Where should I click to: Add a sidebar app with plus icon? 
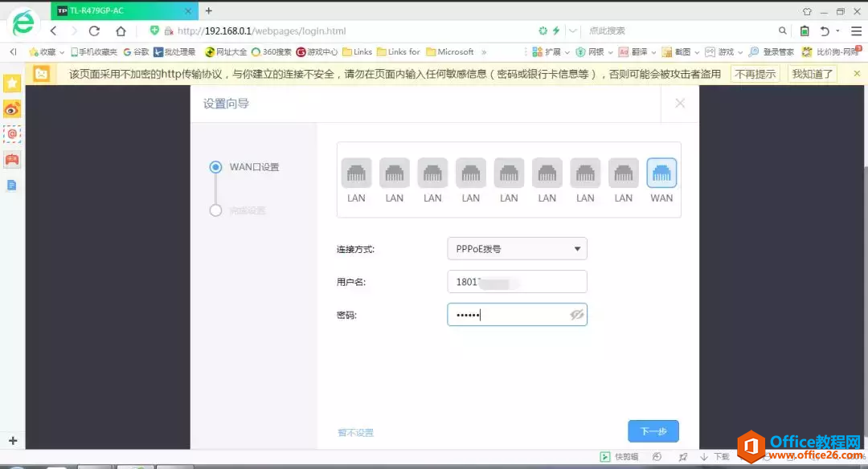point(13,440)
